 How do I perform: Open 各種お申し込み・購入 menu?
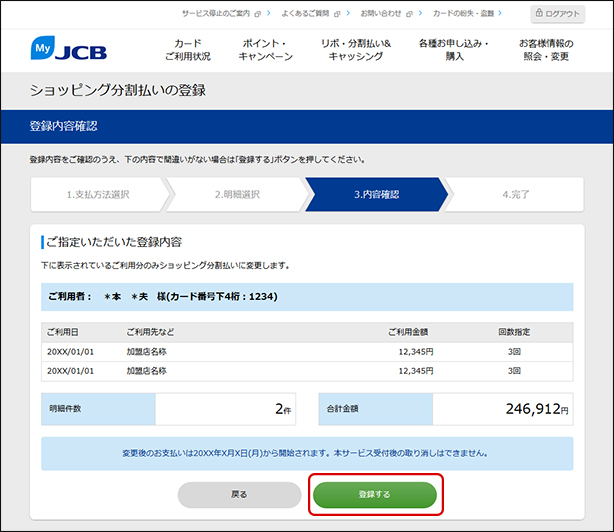(x=454, y=50)
